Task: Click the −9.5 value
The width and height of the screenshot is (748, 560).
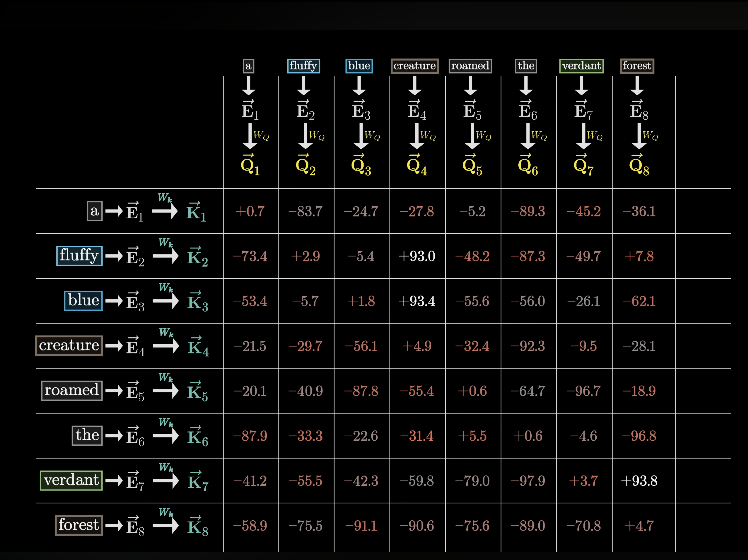Action: click(x=583, y=346)
